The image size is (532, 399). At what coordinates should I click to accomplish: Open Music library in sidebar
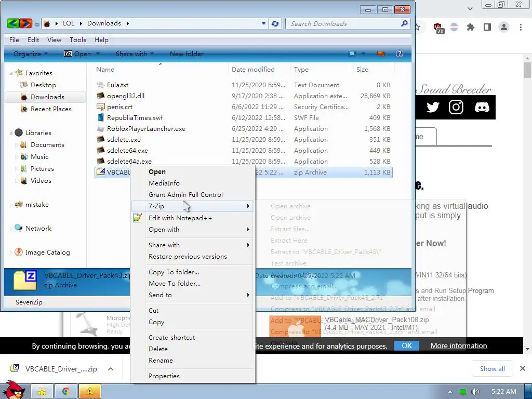point(39,157)
